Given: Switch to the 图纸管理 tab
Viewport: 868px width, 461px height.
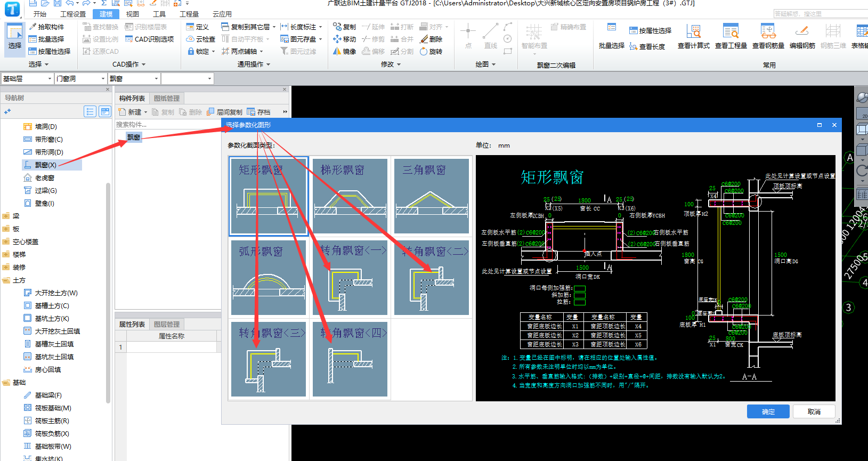Looking at the screenshot, I should [167, 99].
